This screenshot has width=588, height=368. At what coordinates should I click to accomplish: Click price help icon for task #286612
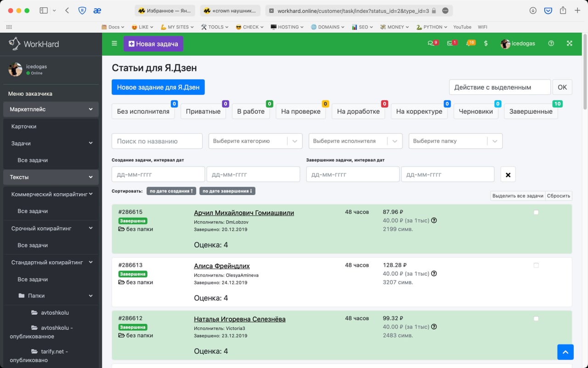coord(434,327)
